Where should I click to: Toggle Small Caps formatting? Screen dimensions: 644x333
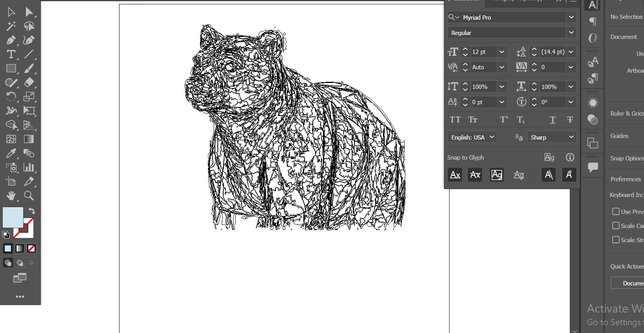pyautogui.click(x=473, y=120)
